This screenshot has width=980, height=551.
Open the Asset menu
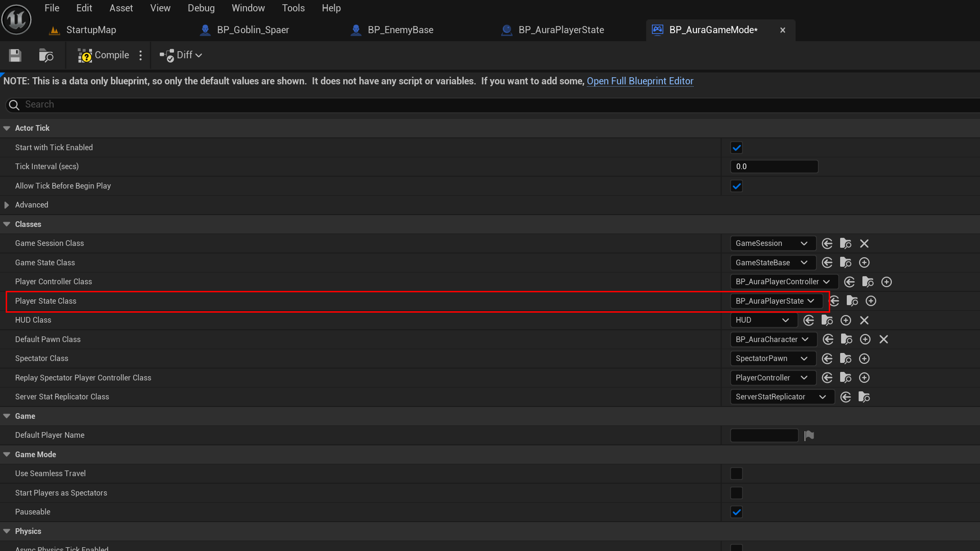pyautogui.click(x=121, y=8)
